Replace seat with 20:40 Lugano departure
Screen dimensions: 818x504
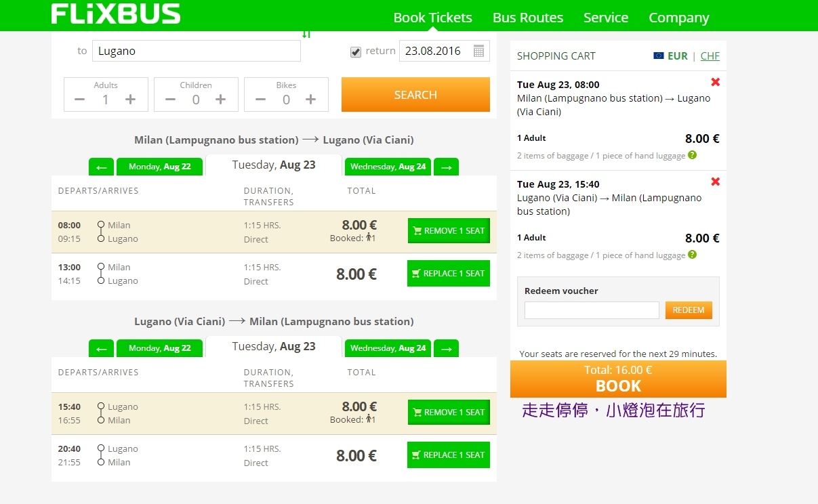click(449, 455)
